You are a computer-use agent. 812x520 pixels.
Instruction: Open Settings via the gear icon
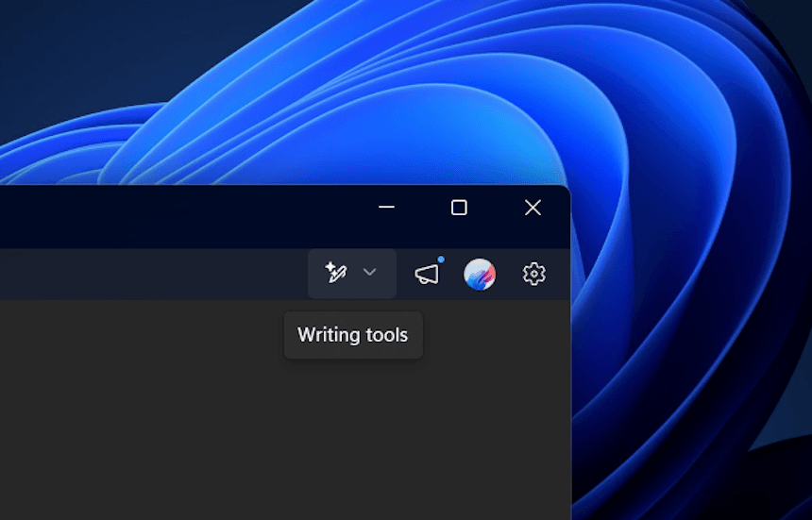click(x=534, y=275)
